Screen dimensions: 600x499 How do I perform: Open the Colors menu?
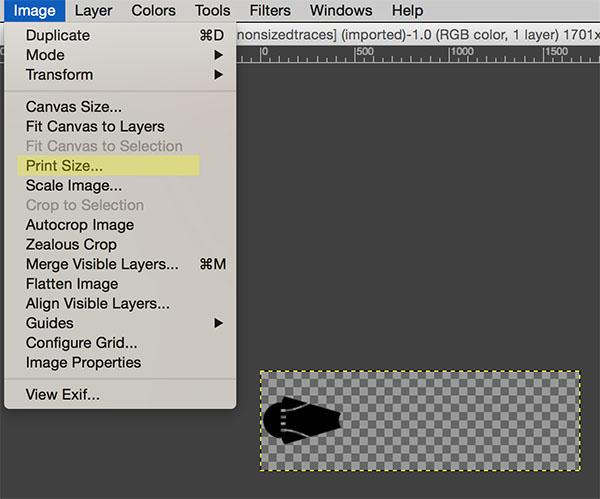coord(153,11)
